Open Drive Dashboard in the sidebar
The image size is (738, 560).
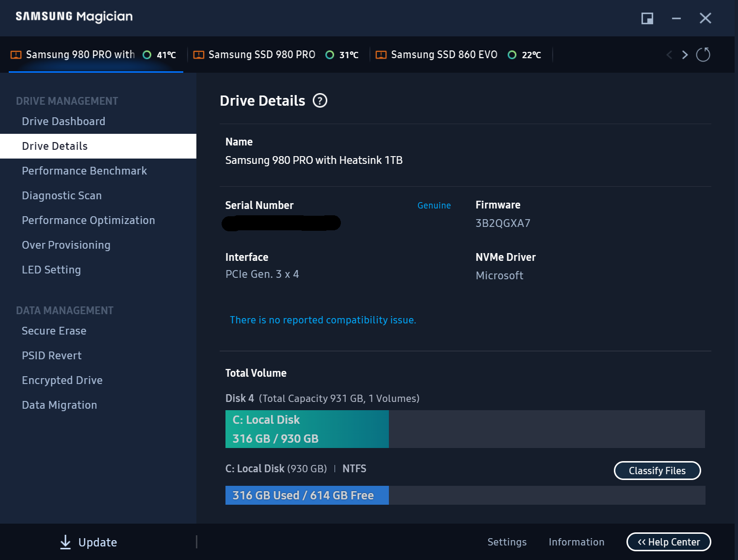point(98,121)
